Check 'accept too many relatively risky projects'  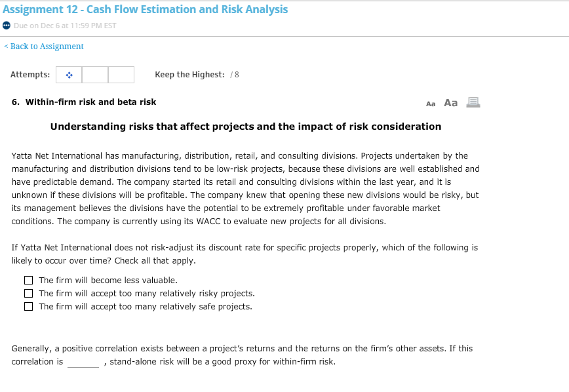pos(28,293)
